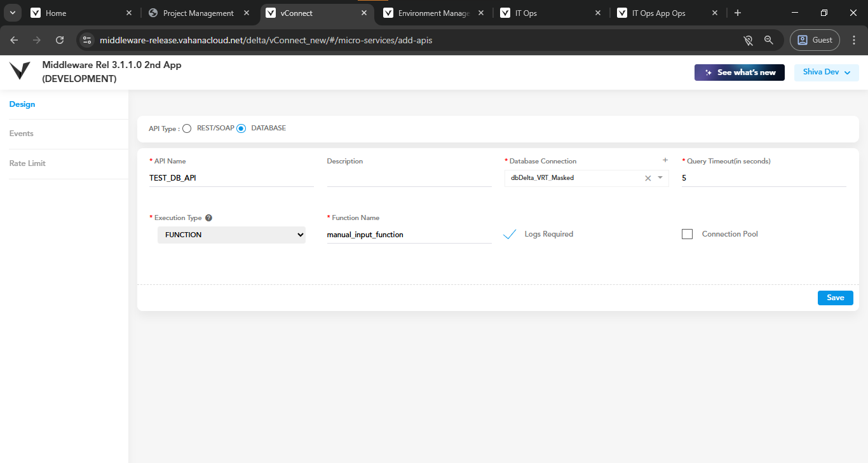Click the Vahana logo in the header

pos(20,71)
